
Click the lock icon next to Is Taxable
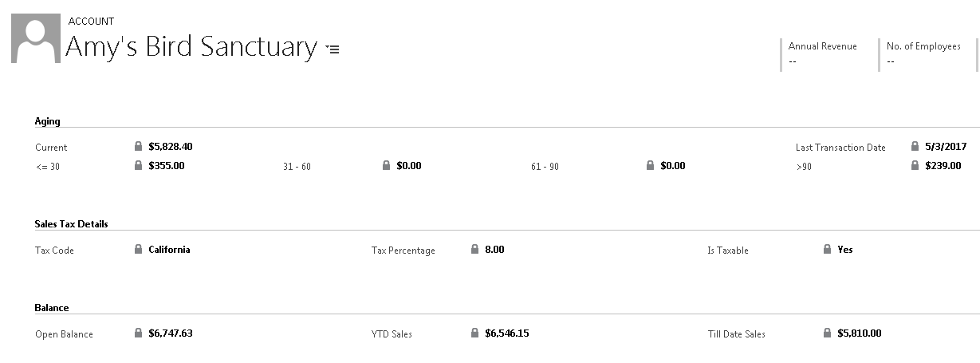pos(827,250)
